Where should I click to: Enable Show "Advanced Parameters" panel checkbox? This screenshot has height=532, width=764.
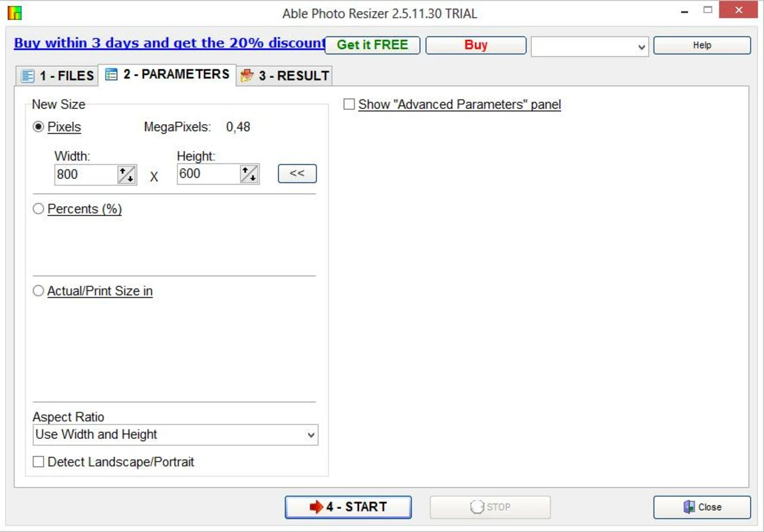[349, 104]
